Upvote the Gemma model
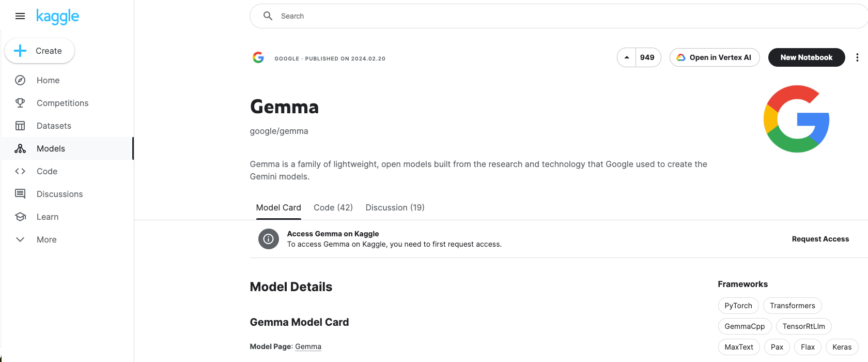868x362 pixels. pos(627,57)
